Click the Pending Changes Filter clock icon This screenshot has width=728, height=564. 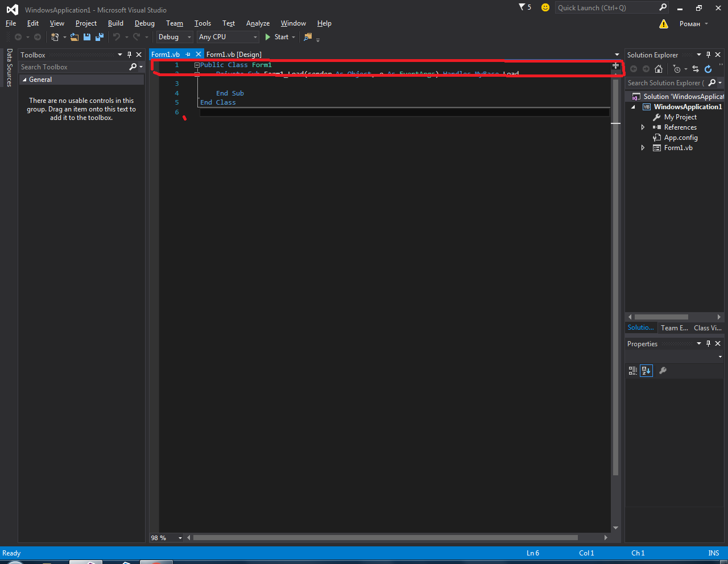pyautogui.click(x=676, y=69)
